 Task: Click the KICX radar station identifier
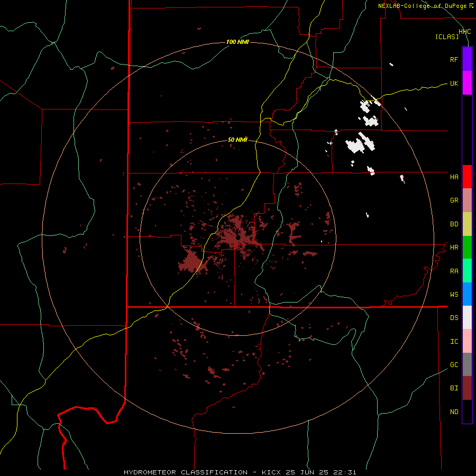pyautogui.click(x=271, y=472)
